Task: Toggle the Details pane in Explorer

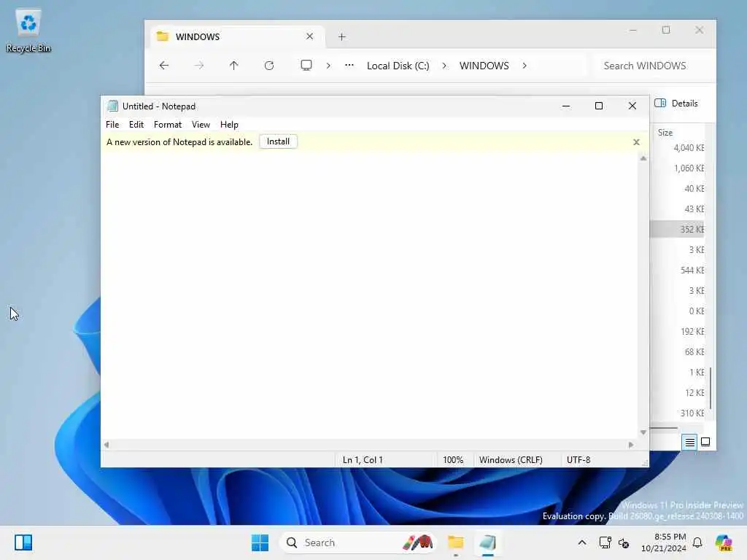Action: click(676, 104)
